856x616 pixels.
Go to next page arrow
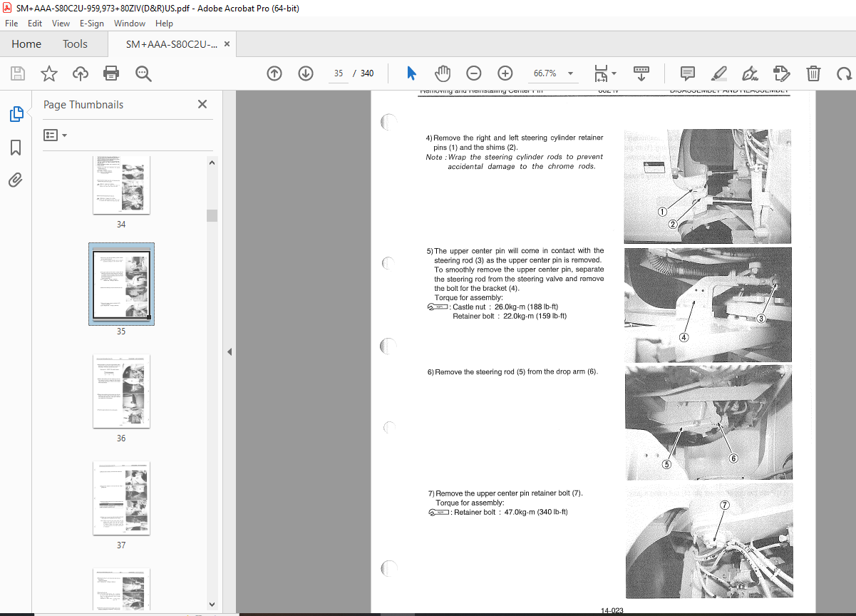coord(306,73)
